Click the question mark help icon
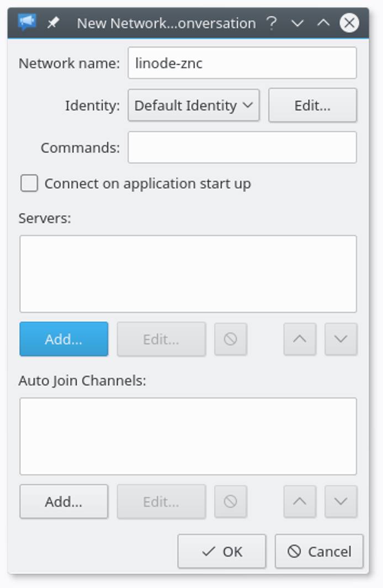This screenshot has width=383, height=588. coord(271,23)
